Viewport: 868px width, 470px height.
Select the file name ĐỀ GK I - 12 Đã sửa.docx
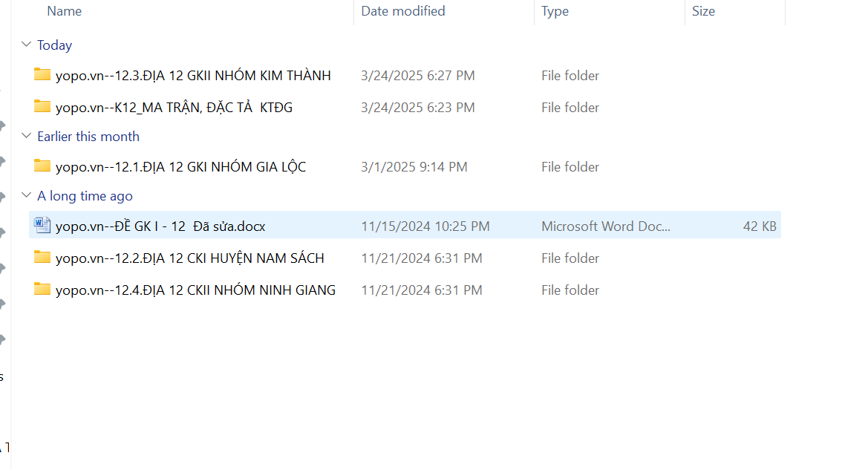(160, 226)
